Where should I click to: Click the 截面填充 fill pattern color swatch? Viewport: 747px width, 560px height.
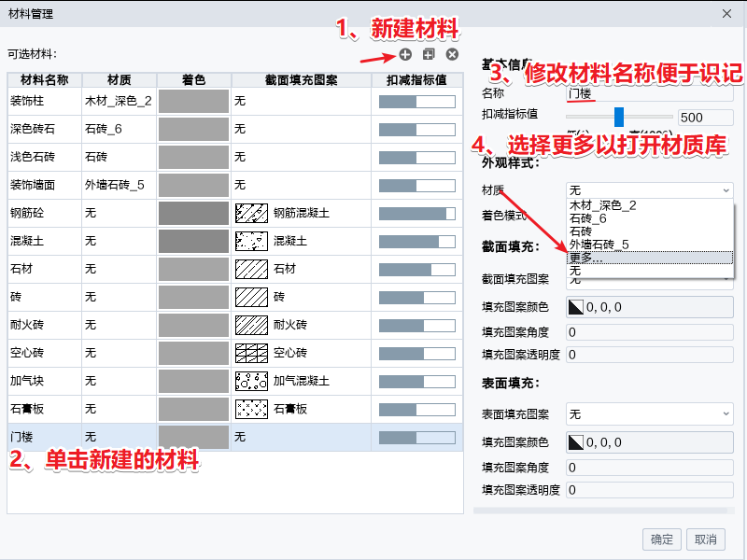click(x=576, y=307)
